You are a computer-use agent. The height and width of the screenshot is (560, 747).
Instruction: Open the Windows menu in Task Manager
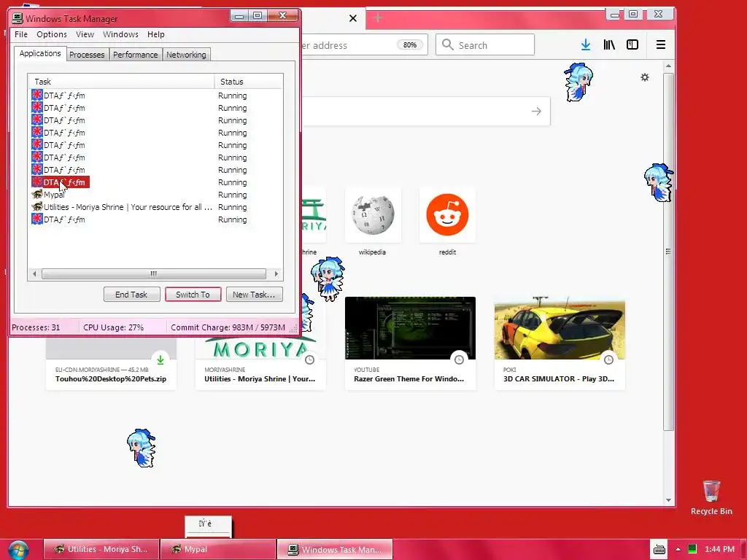[x=120, y=34]
